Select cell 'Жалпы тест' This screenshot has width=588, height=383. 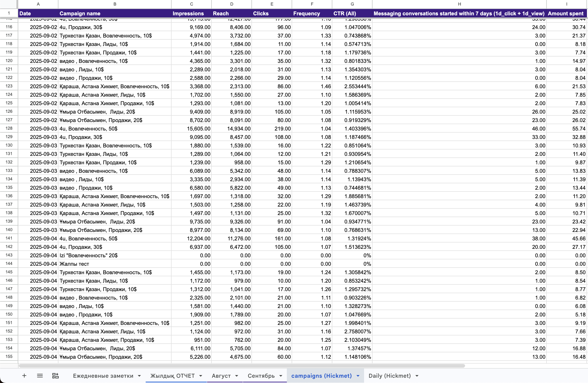115,264
